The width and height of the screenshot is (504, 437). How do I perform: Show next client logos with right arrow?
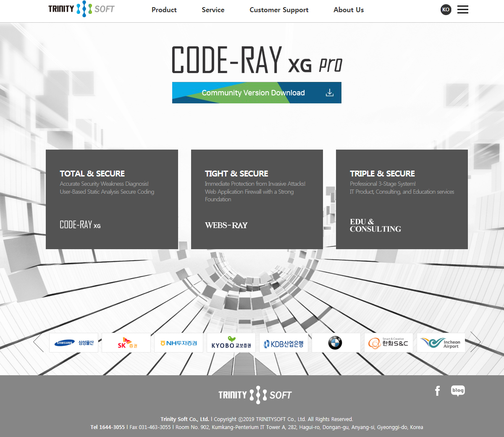[475, 342]
